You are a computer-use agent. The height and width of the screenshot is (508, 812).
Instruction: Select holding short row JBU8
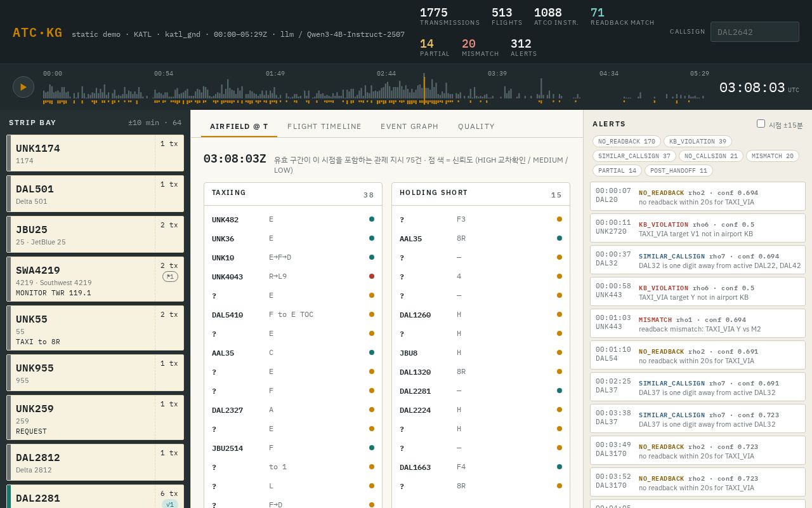coord(481,352)
